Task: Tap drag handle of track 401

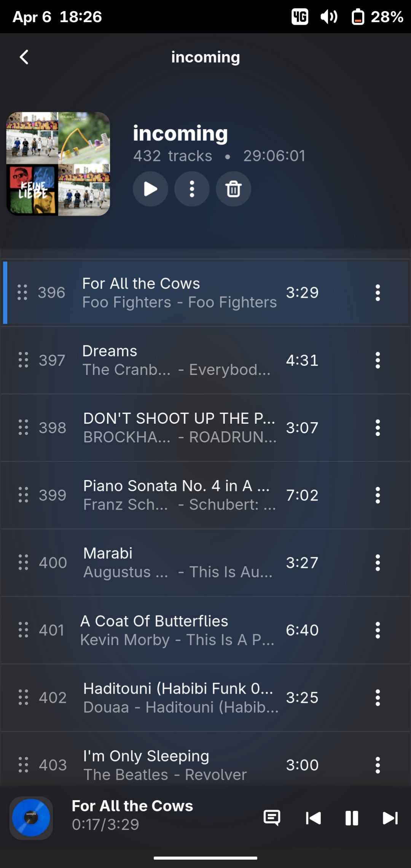Action: [x=23, y=630]
